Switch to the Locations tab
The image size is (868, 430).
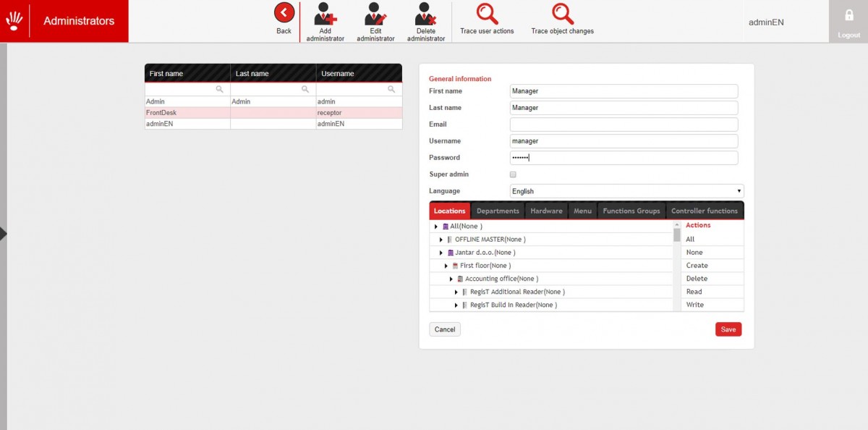450,211
